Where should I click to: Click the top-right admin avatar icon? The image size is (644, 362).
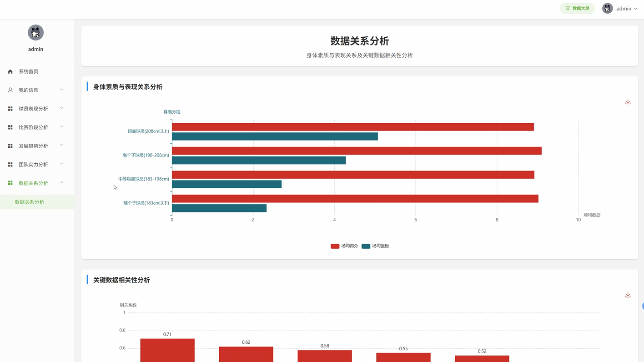point(607,8)
